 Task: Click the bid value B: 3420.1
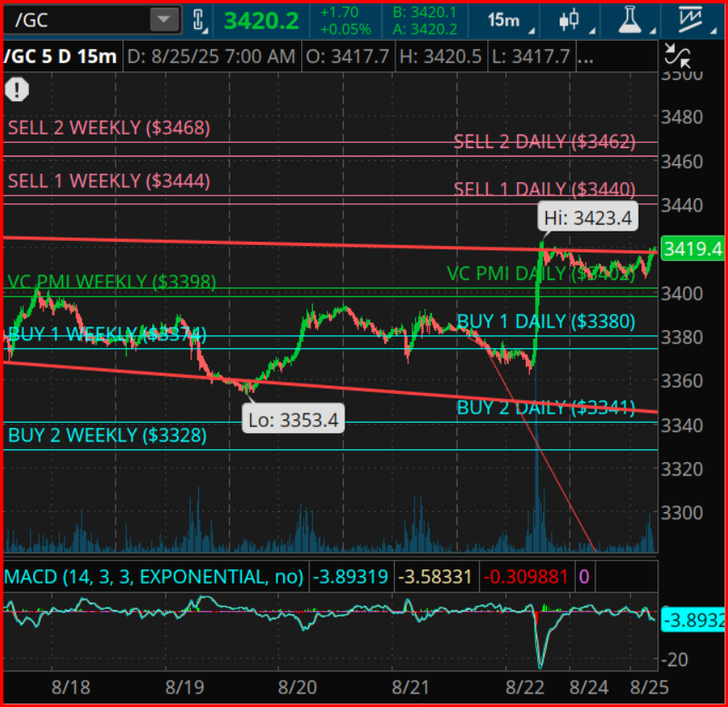click(x=424, y=13)
